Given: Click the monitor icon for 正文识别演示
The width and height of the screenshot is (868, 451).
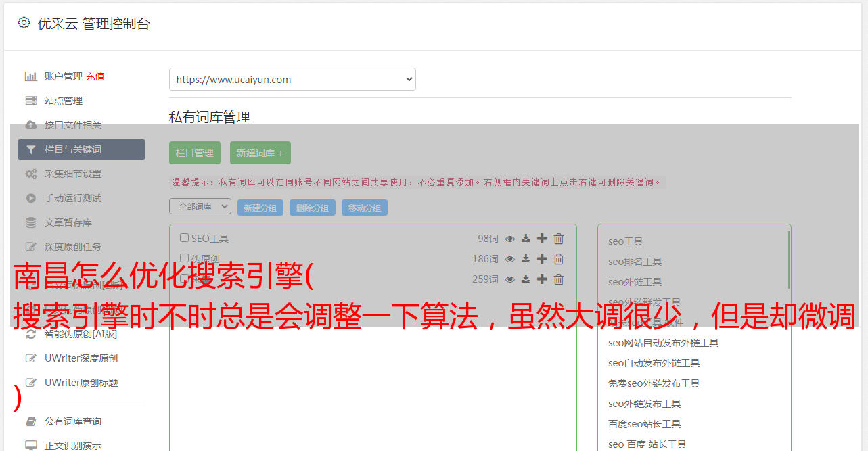Looking at the screenshot, I should [x=31, y=446].
